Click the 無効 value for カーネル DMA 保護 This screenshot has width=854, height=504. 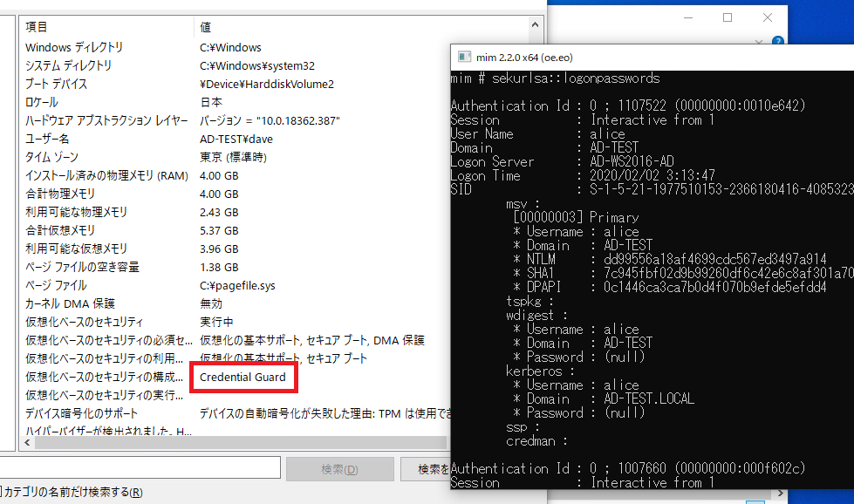(x=211, y=303)
